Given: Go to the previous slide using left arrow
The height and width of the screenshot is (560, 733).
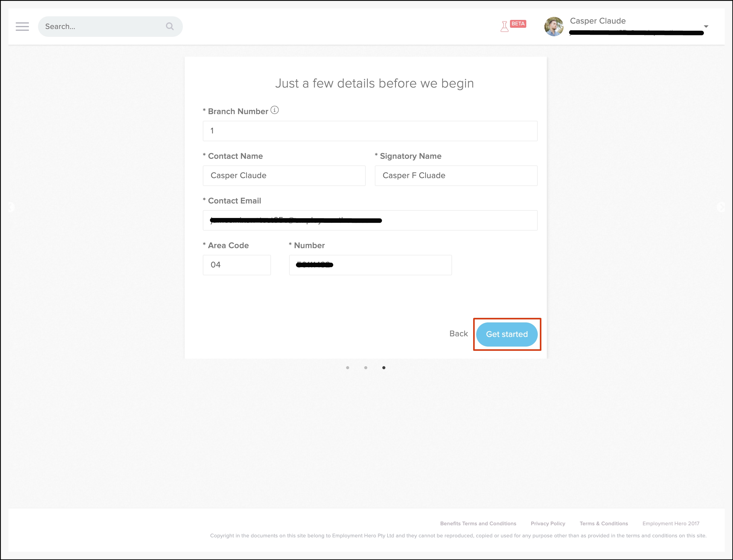Looking at the screenshot, I should [11, 207].
